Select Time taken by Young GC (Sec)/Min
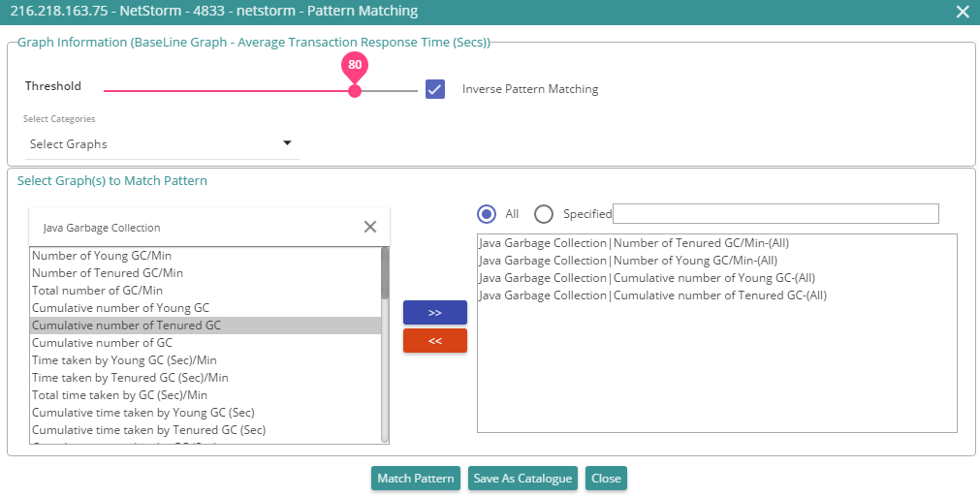This screenshot has width=980, height=497. tap(205, 360)
